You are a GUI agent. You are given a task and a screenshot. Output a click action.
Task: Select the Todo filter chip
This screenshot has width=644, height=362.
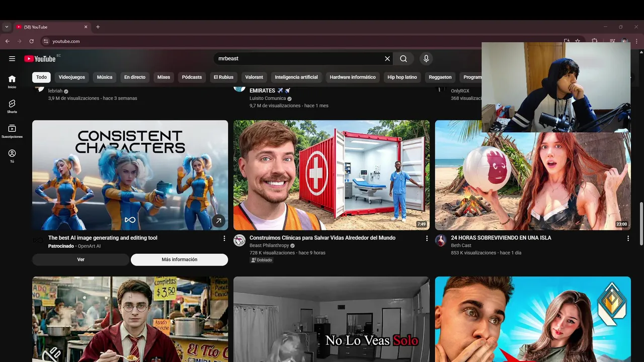tap(41, 77)
